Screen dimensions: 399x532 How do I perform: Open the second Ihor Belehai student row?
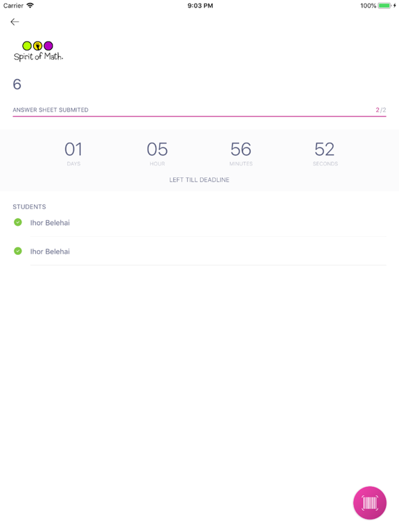click(x=199, y=251)
